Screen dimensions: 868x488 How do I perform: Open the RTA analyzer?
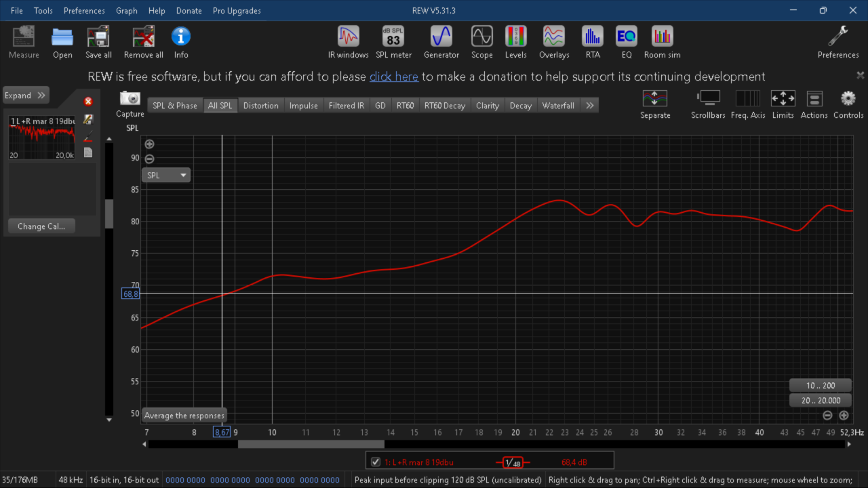tap(593, 42)
